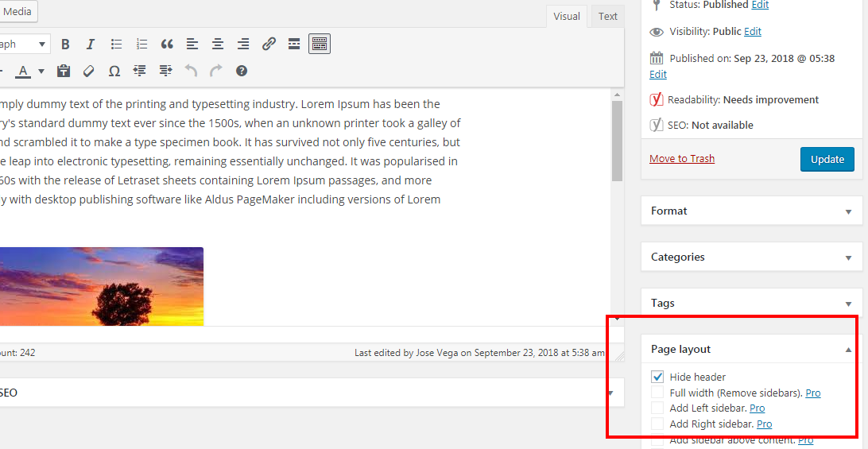Align text left
Viewport: 868px width, 449px height.
tap(192, 45)
